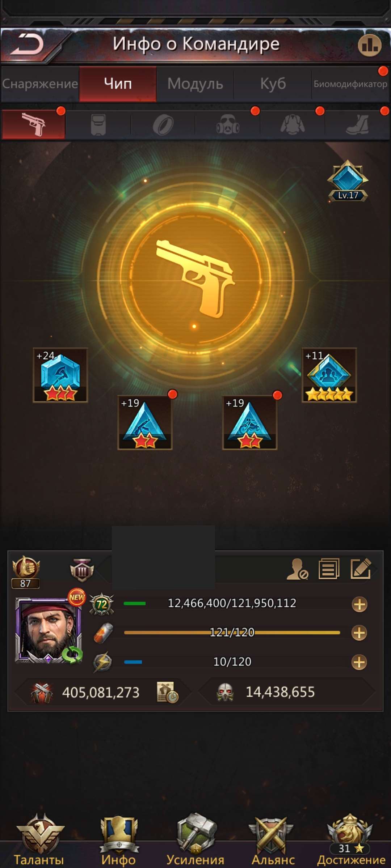Open the Биомодификатор tab
Image resolution: width=391 pixels, height=868 pixels.
(x=350, y=84)
